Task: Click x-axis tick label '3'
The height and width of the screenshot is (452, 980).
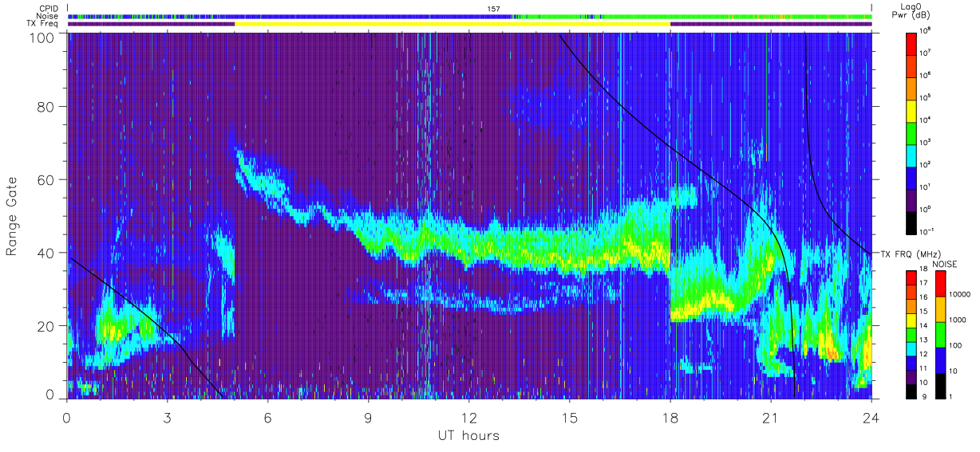Action: point(167,416)
